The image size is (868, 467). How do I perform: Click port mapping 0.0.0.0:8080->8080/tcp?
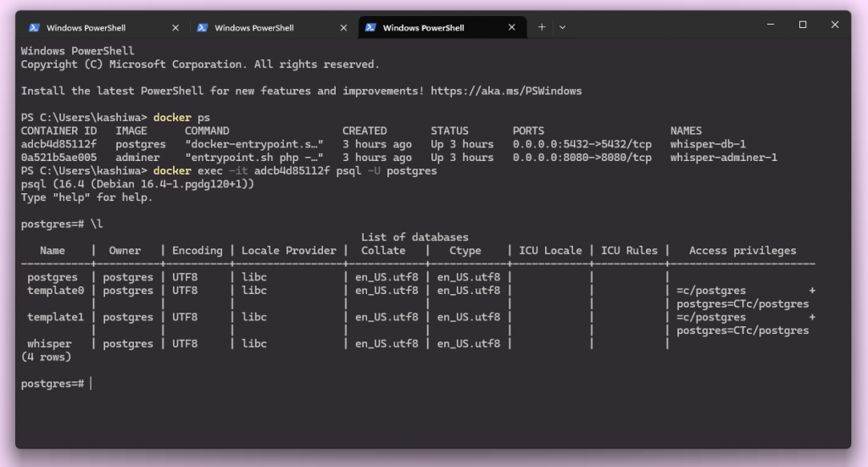pyautogui.click(x=581, y=158)
